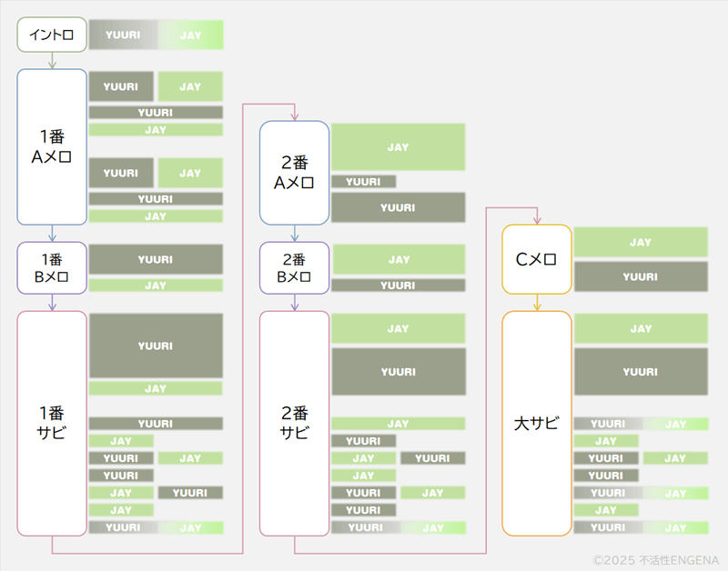
Task: Select the large JAY block atop 2番 Aメロ
Action: click(398, 147)
